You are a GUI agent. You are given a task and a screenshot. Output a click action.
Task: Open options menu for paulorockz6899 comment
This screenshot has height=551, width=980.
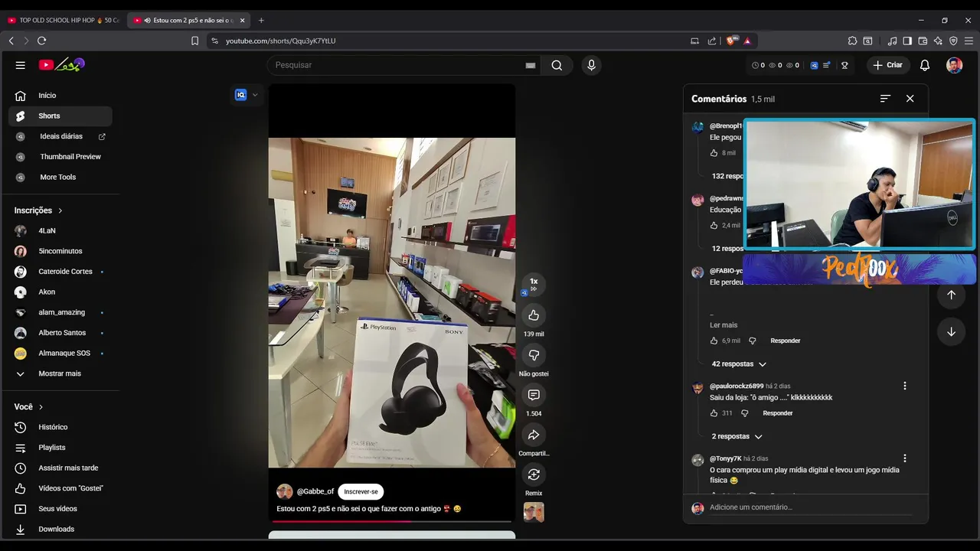tap(904, 386)
